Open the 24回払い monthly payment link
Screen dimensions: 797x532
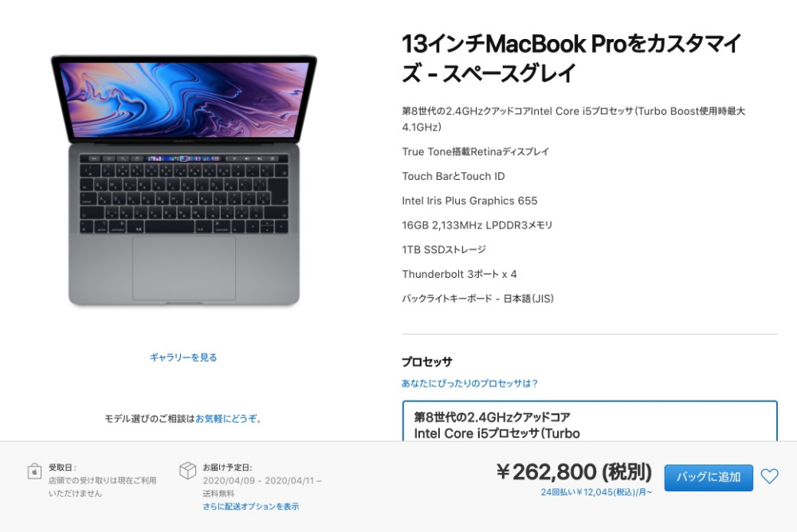595,492
